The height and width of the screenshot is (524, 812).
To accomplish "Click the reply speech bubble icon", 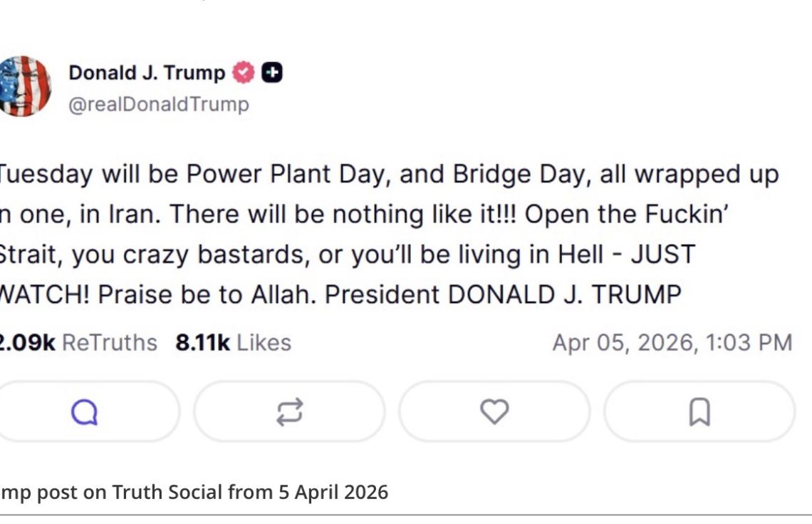I will point(84,411).
